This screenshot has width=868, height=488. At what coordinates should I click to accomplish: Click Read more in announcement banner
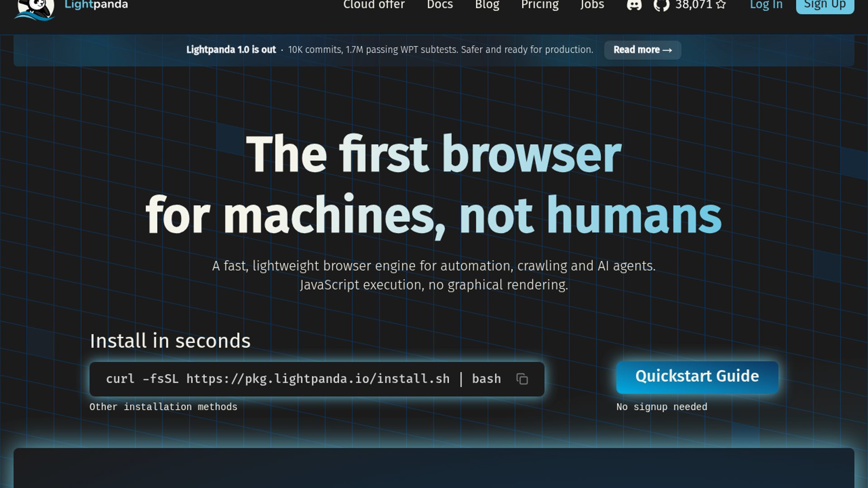pos(642,50)
